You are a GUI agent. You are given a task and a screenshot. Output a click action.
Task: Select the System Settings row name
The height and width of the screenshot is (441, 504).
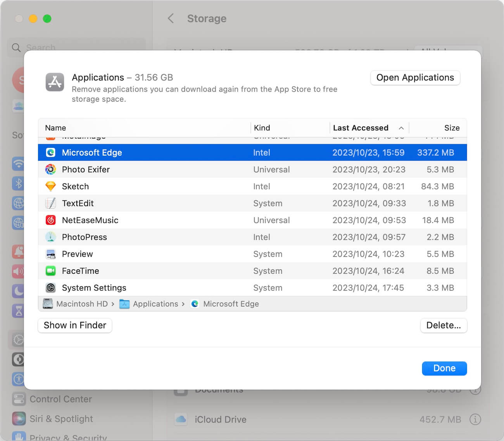pos(94,288)
